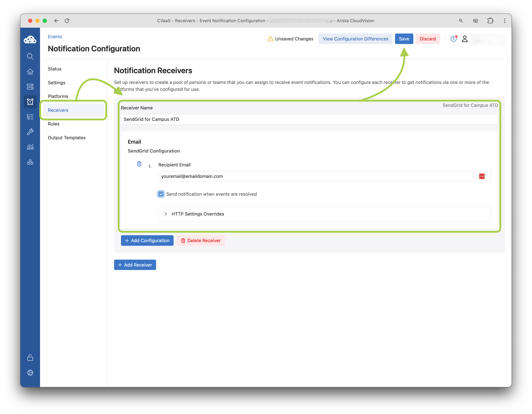Open browser three-dot menu
The image size is (532, 414).
click(x=505, y=21)
